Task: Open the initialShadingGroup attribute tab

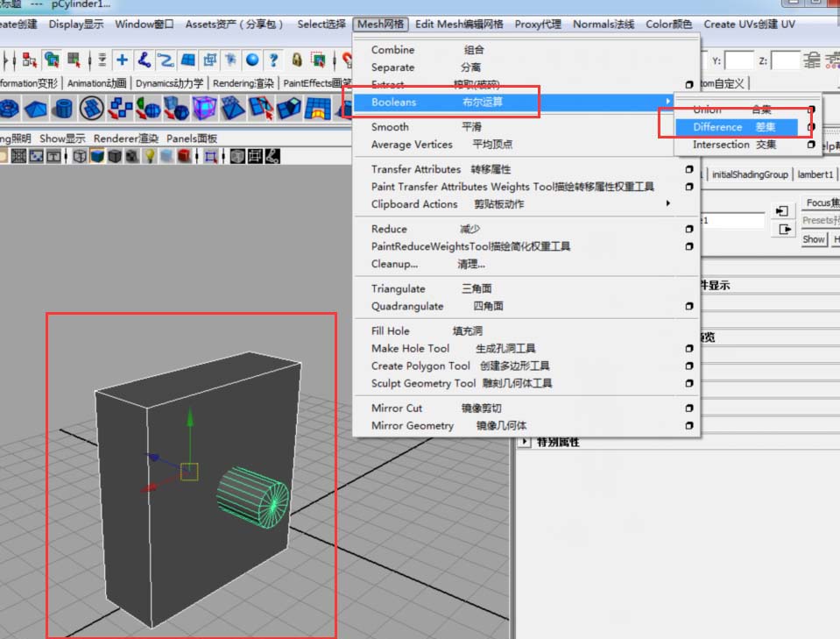Action: pyautogui.click(x=750, y=174)
